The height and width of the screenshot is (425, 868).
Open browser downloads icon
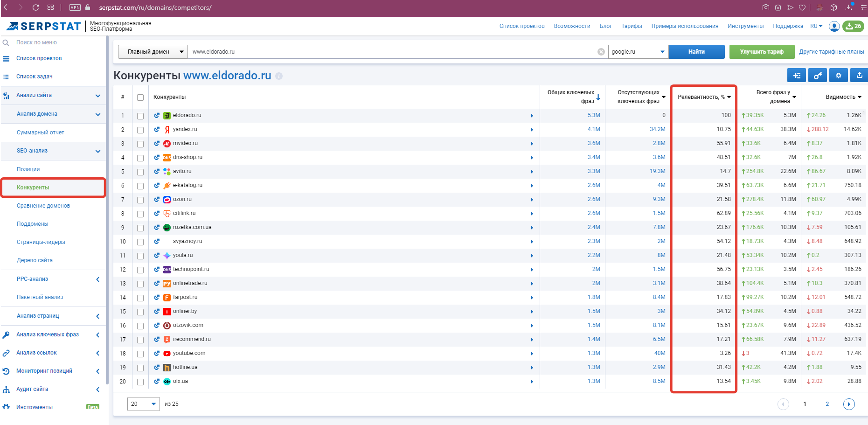[x=849, y=7]
